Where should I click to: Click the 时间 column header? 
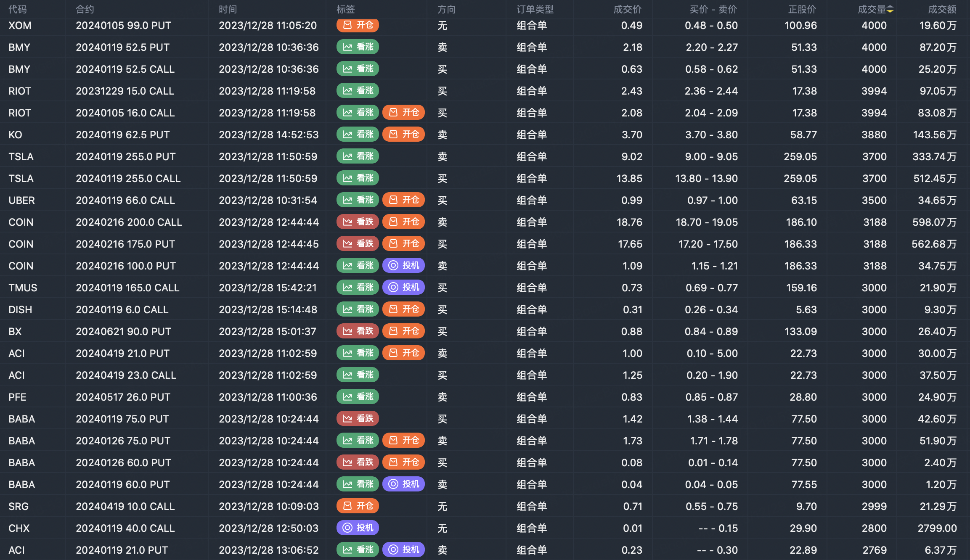click(228, 9)
